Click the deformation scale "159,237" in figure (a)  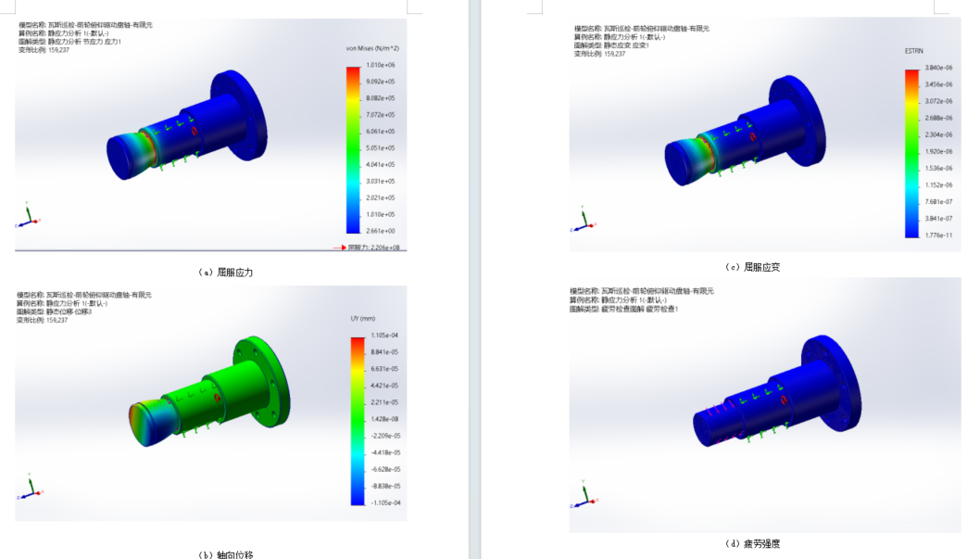click(x=58, y=50)
